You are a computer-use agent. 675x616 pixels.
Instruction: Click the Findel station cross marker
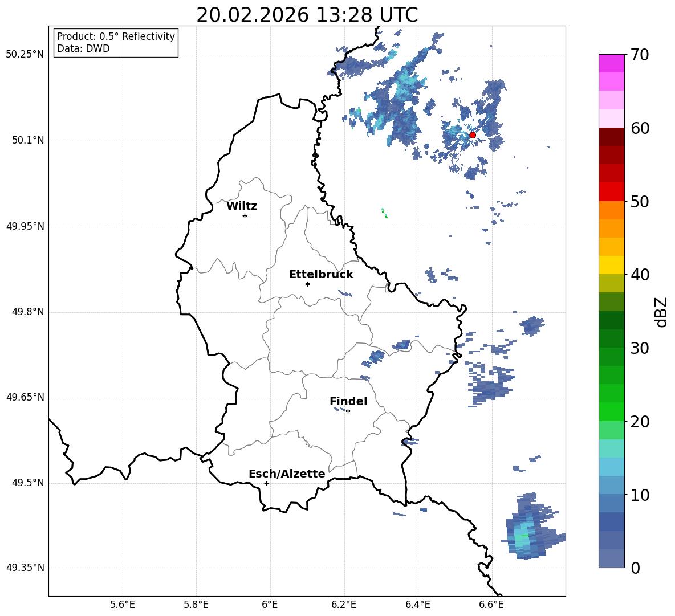point(348,411)
